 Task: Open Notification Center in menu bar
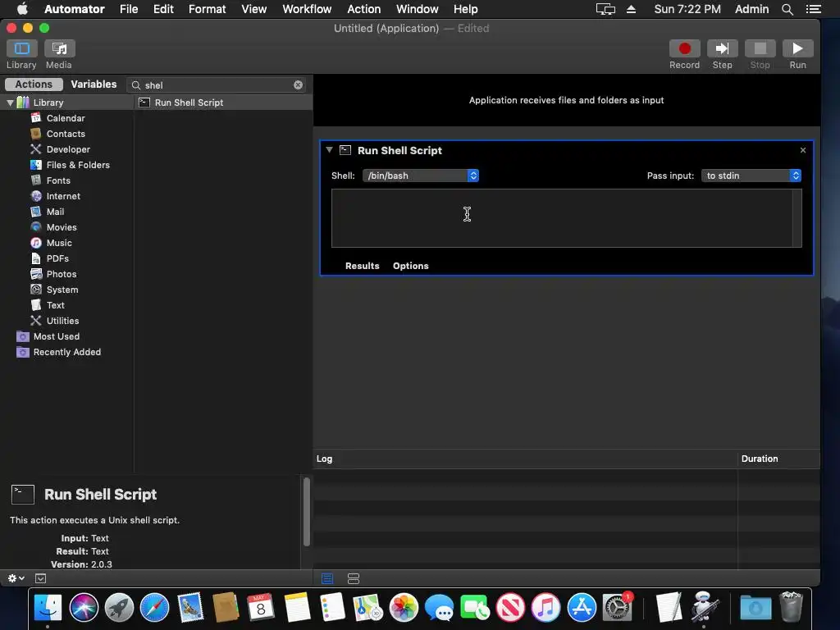tap(813, 9)
